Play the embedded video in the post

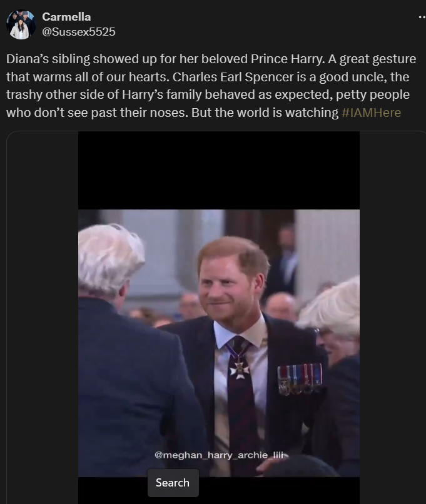[218, 343]
